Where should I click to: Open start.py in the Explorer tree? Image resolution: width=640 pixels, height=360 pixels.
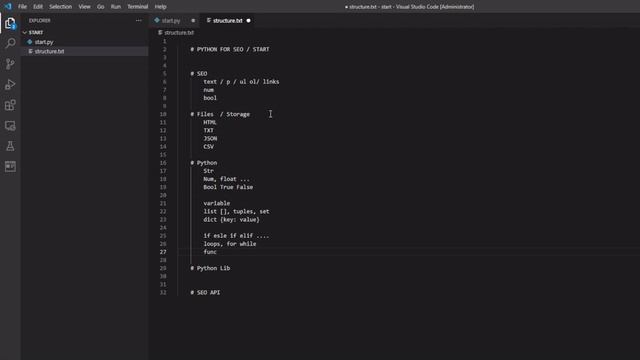pyautogui.click(x=44, y=42)
